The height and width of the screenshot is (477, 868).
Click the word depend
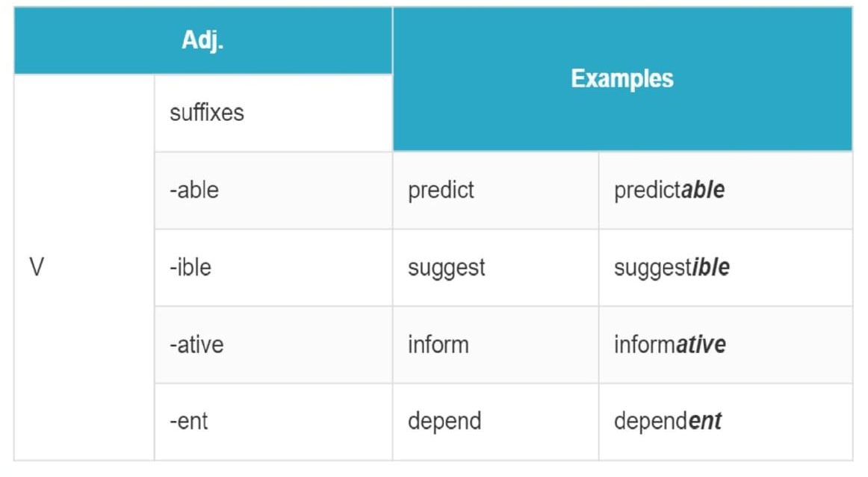[444, 422]
